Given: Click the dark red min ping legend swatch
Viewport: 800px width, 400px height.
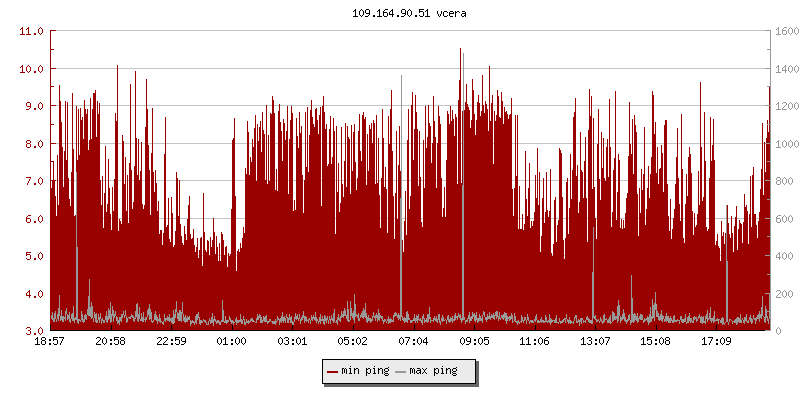Looking at the screenshot, I should point(332,371).
